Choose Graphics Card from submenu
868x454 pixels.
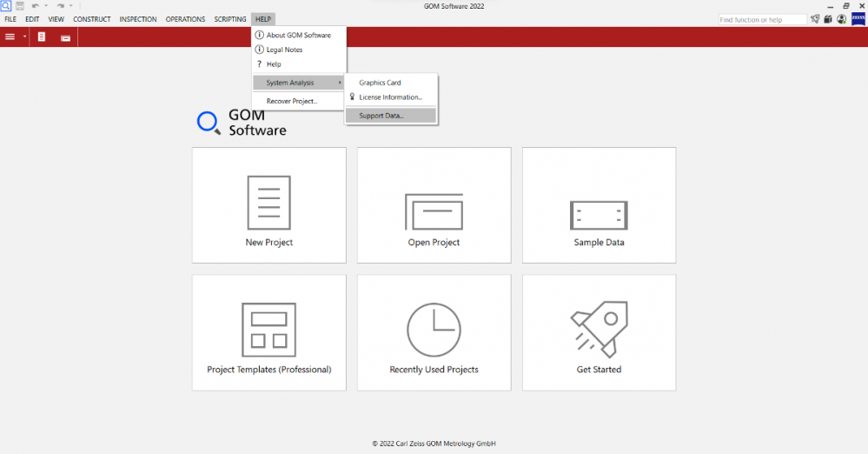pos(391,83)
